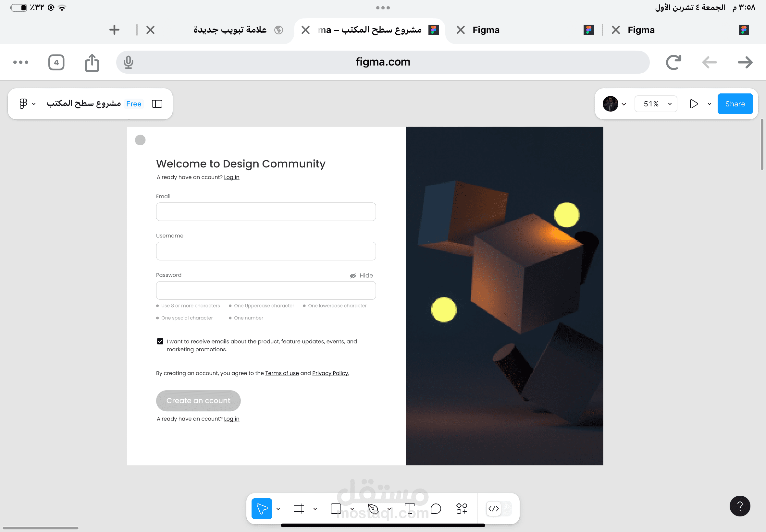Viewport: 766px width, 532px height.
Task: Click the grey circle on the frame
Action: tap(140, 140)
